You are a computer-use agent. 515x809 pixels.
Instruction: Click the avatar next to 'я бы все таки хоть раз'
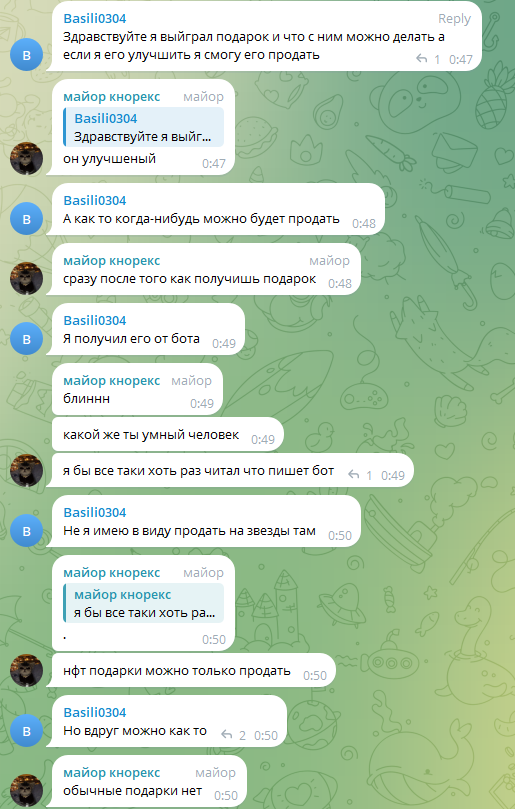[26, 471]
